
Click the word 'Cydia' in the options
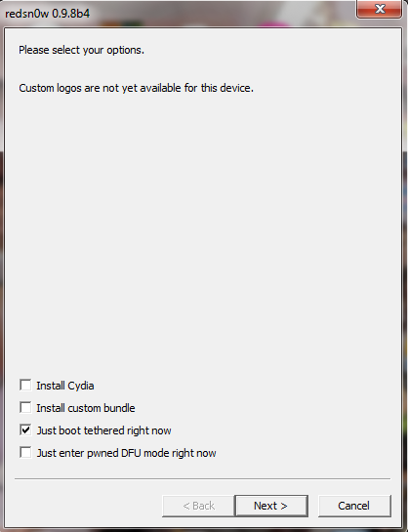[81, 386]
